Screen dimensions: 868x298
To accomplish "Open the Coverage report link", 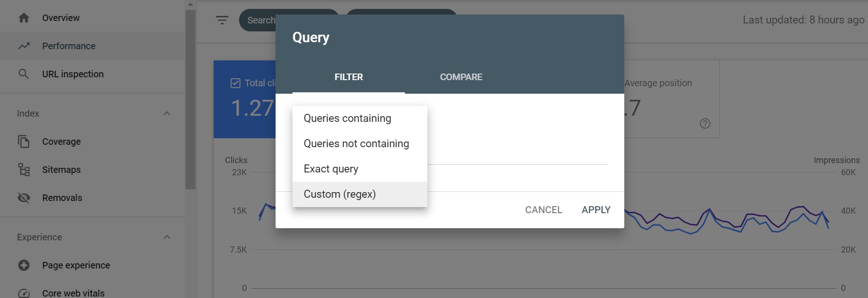I will (x=61, y=142).
